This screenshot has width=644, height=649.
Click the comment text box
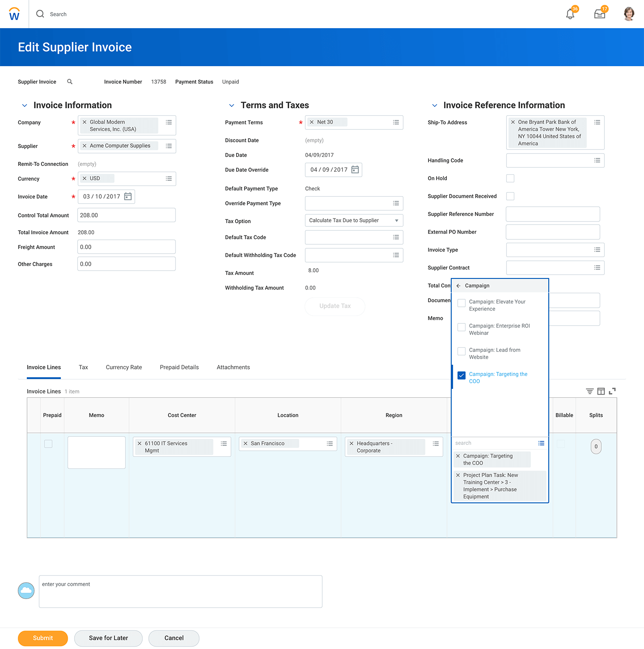(x=180, y=591)
